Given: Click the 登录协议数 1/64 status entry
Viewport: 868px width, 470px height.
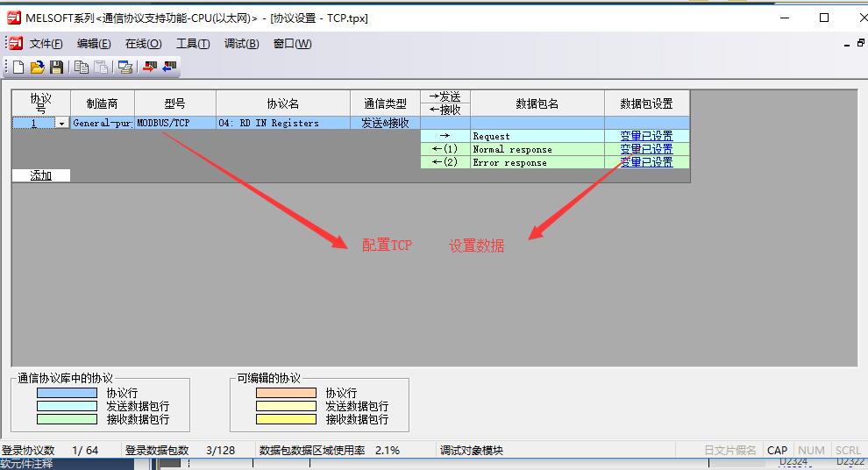Looking at the screenshot, I should pyautogui.click(x=50, y=450).
